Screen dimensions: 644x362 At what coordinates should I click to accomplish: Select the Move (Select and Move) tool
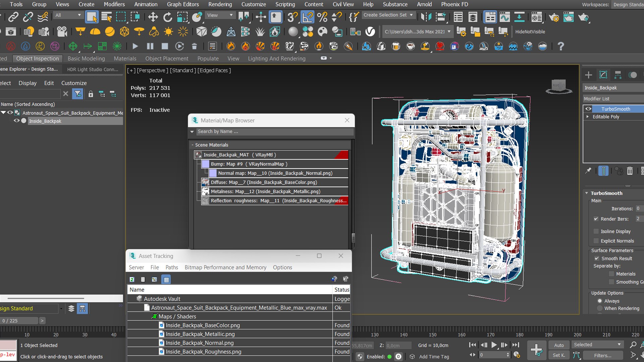pyautogui.click(x=153, y=17)
